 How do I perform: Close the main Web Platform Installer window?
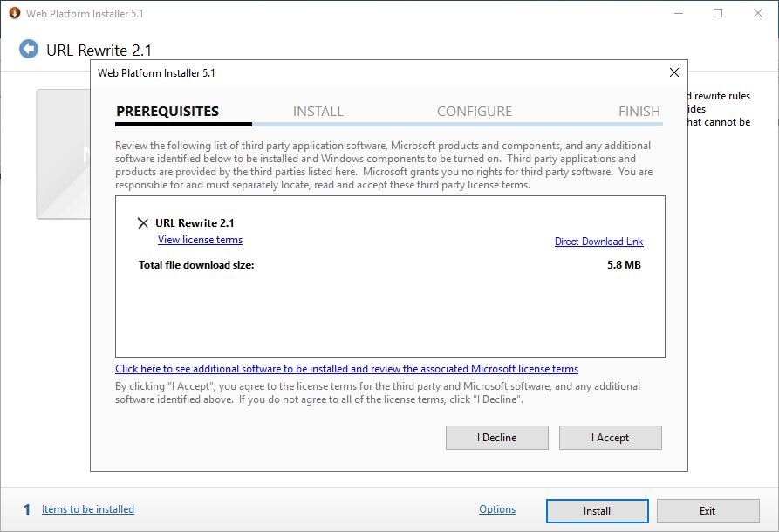point(758,13)
